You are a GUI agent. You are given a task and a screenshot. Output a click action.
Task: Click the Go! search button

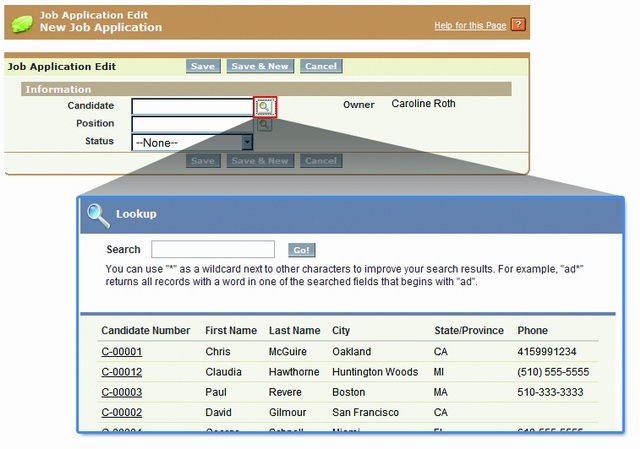point(302,250)
